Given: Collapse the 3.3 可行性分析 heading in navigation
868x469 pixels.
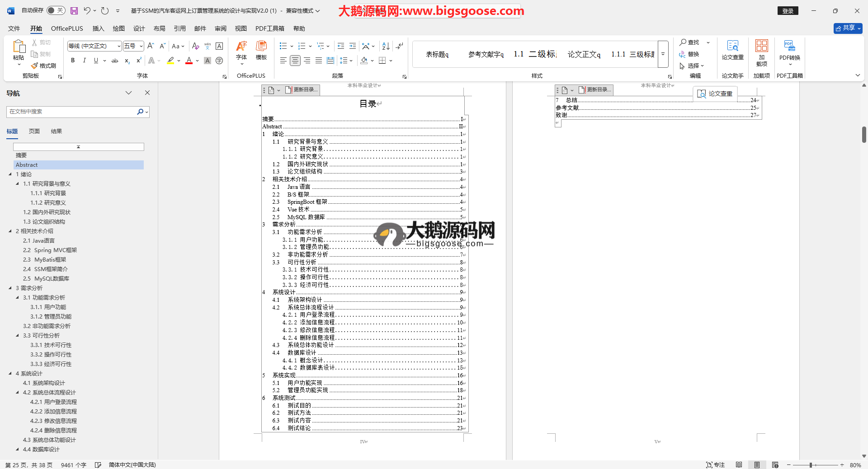Looking at the screenshot, I should click(x=18, y=335).
